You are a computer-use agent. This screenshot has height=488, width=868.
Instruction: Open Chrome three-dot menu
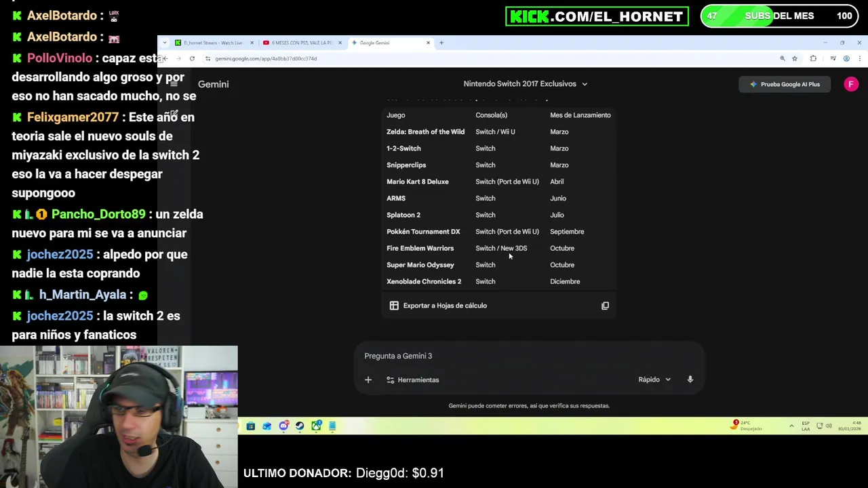pyautogui.click(x=860, y=58)
